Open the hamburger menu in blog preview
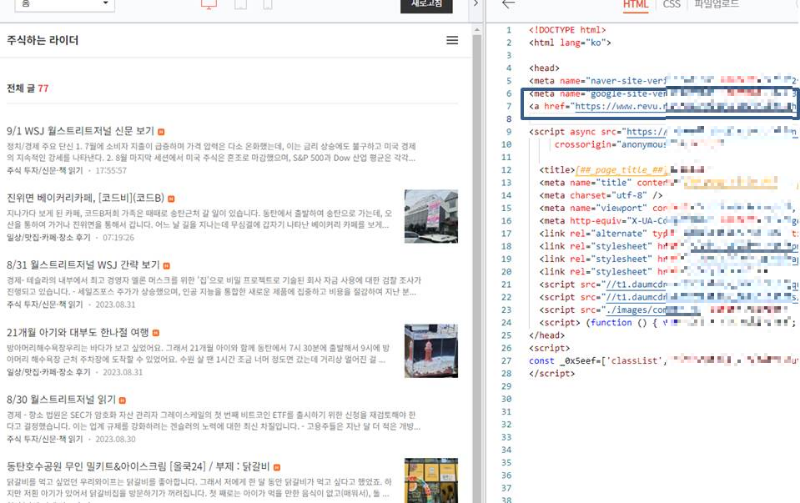This screenshot has width=800, height=503. pyautogui.click(x=452, y=40)
